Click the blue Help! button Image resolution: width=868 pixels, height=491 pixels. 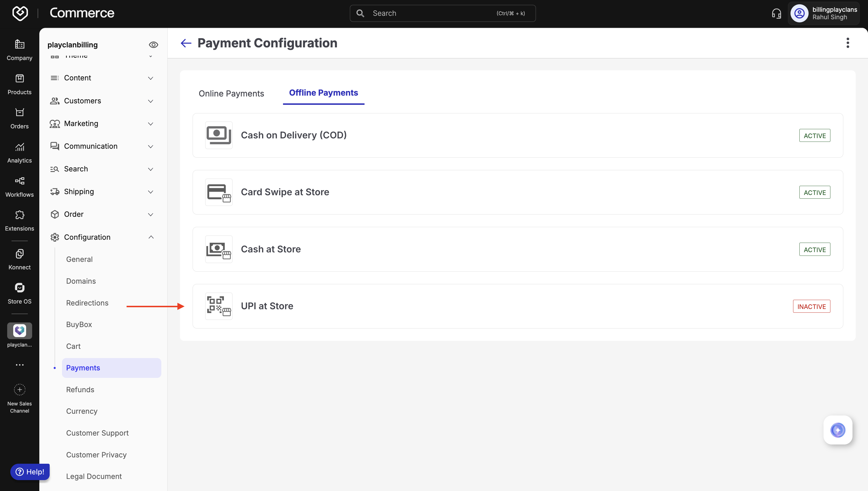click(x=30, y=471)
